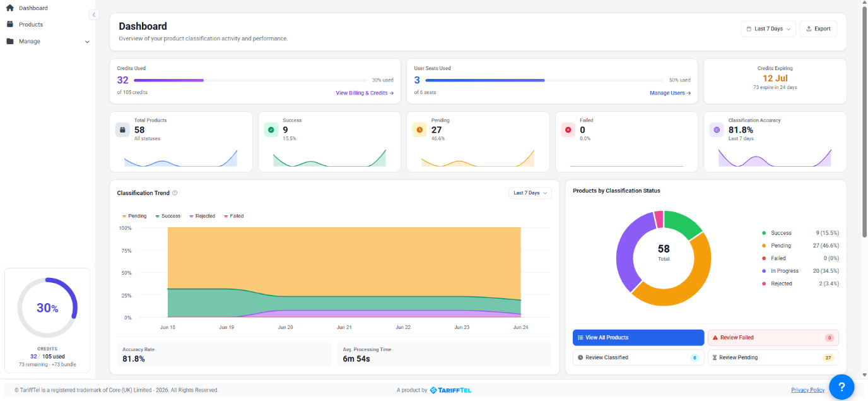Click the View All Products button
This screenshot has width=868, height=401.
coord(638,337)
